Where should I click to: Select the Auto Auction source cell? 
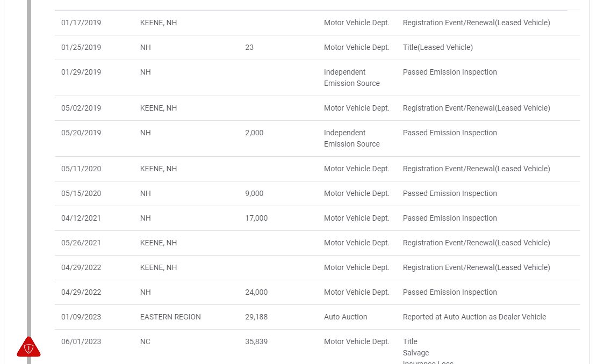coord(346,317)
